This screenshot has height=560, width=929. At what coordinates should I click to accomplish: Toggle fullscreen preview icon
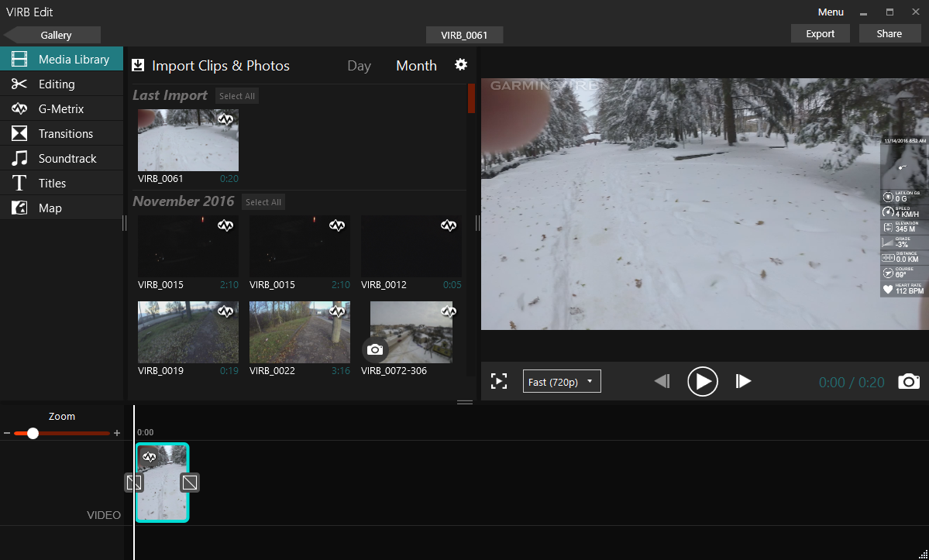click(499, 381)
